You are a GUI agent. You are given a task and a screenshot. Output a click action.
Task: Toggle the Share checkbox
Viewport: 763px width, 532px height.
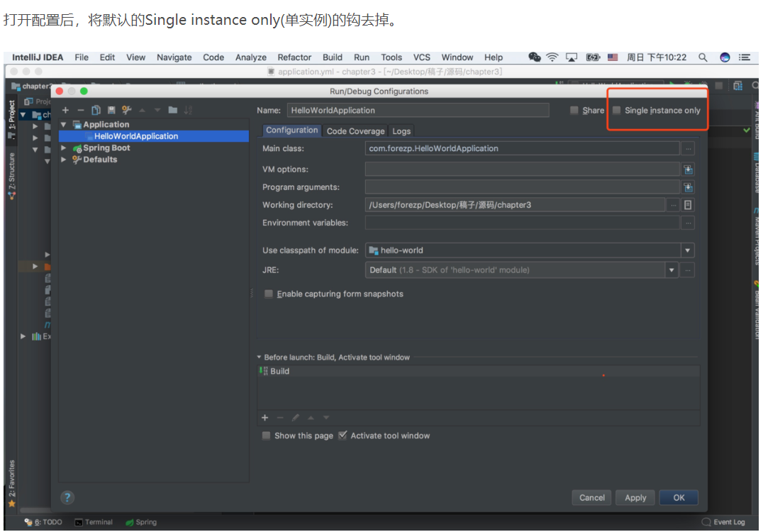click(574, 110)
